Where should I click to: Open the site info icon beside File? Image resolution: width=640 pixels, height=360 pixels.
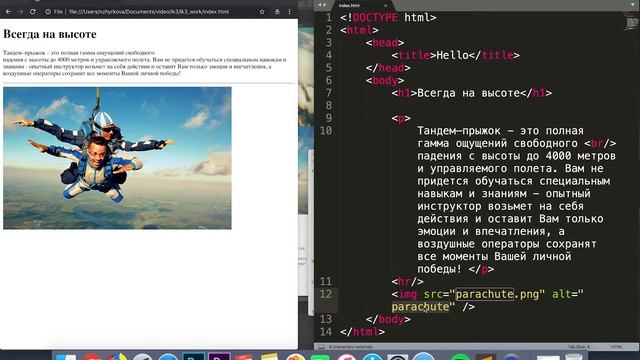coord(48,12)
